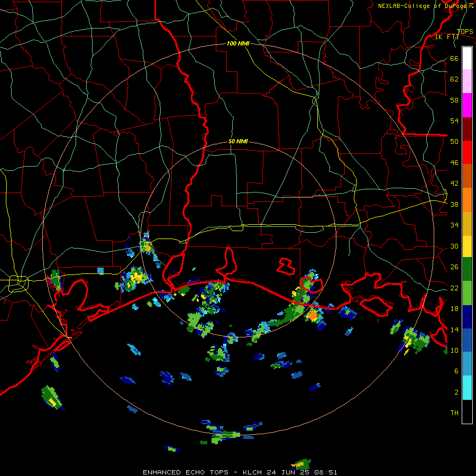Click the yellow legend swatch

click(x=467, y=246)
